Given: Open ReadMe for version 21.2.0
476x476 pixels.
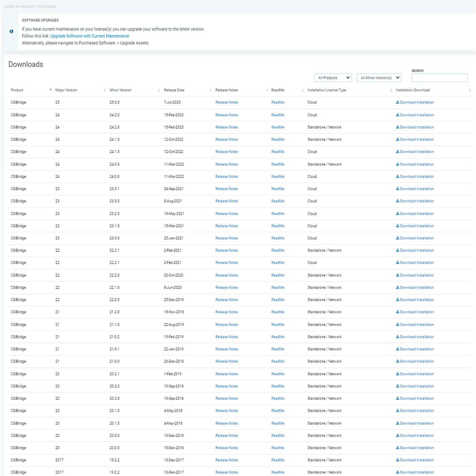Looking at the screenshot, I should [x=278, y=311].
